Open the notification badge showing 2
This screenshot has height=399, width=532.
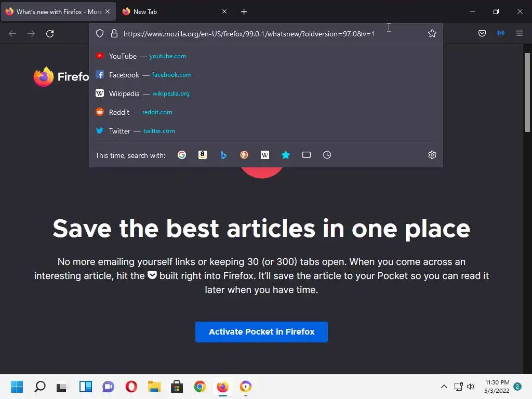(517, 387)
